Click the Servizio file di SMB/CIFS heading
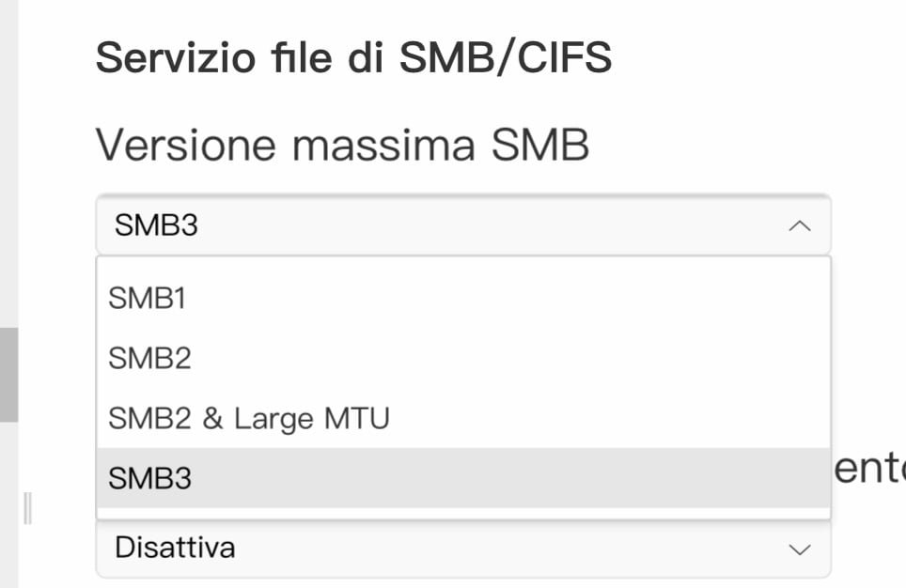The width and height of the screenshot is (906, 588). pos(353,58)
